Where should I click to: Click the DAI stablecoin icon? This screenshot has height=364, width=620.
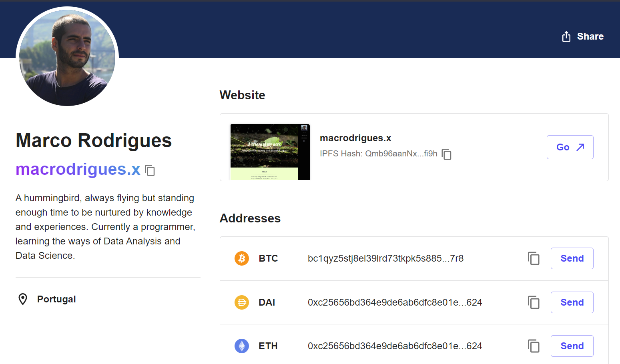click(242, 302)
